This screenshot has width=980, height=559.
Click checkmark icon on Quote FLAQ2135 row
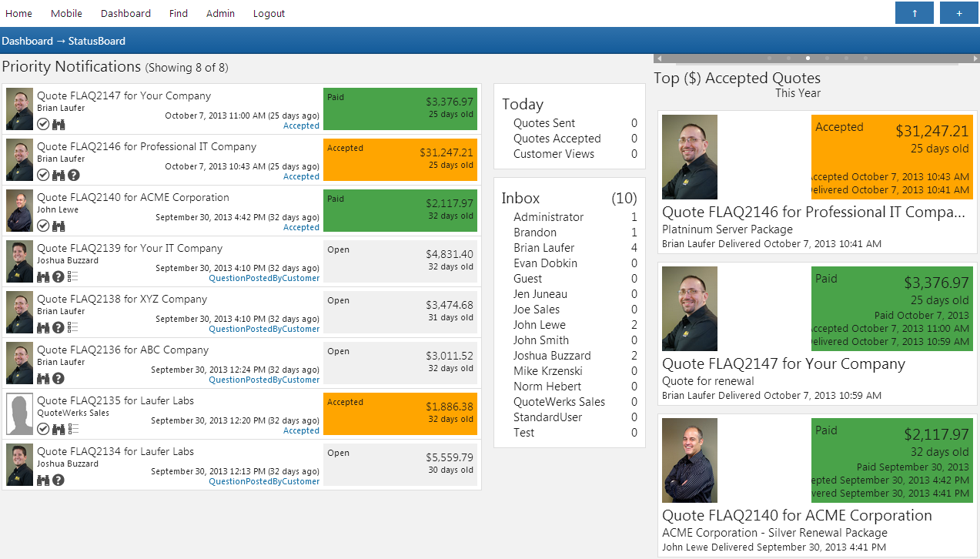pyautogui.click(x=43, y=429)
